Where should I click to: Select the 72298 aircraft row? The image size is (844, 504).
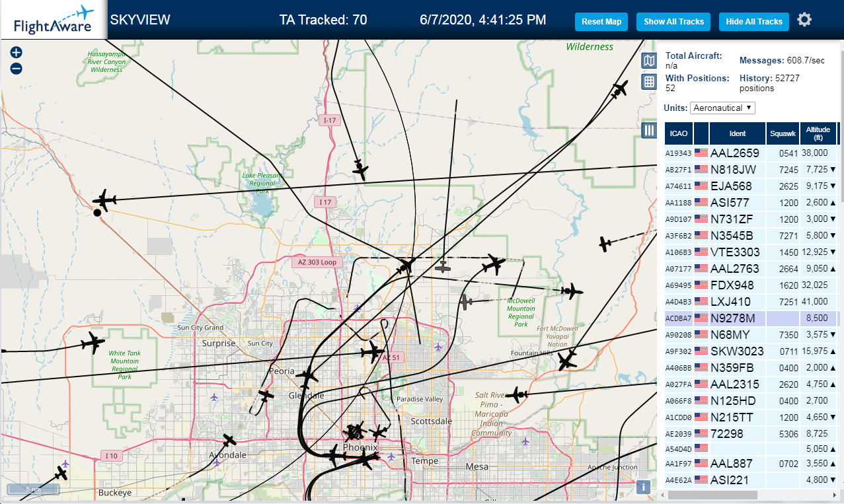coord(751,434)
